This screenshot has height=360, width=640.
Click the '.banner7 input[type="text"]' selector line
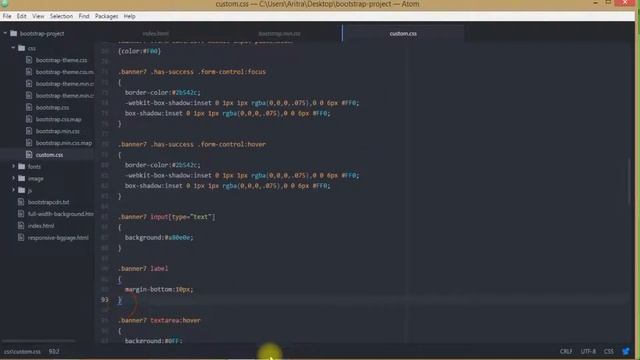tap(167, 217)
